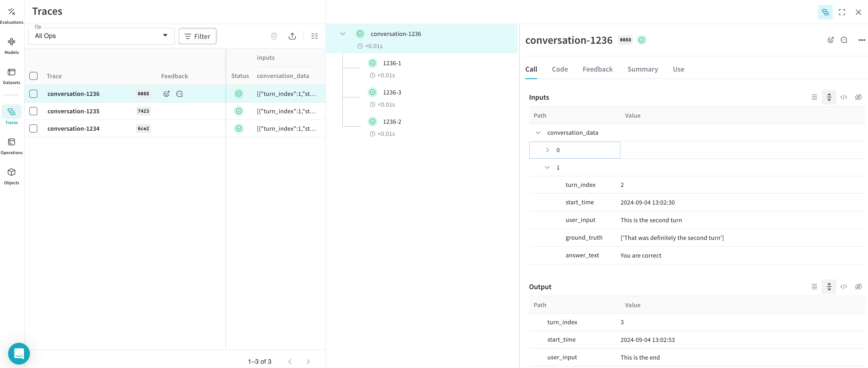This screenshot has width=868, height=368.
Task: Switch to the Use tab
Action: [x=678, y=69]
